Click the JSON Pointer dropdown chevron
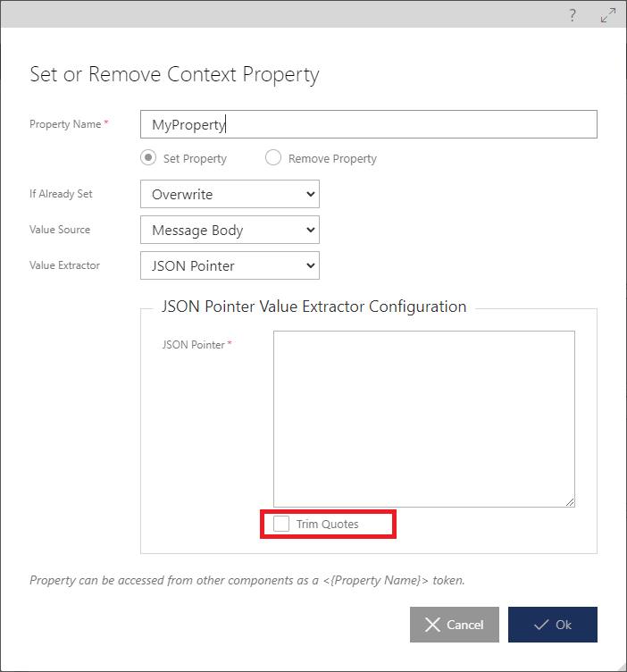 pyautogui.click(x=311, y=265)
